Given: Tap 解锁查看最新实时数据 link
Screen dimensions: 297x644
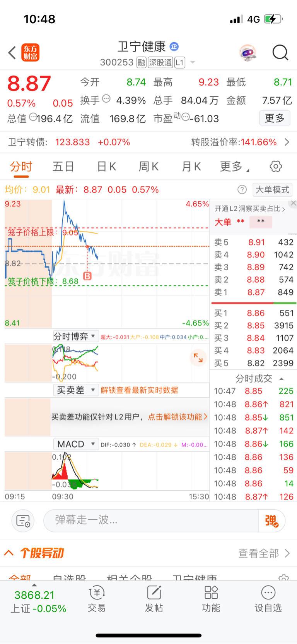Looking at the screenshot, I should 139,390.
